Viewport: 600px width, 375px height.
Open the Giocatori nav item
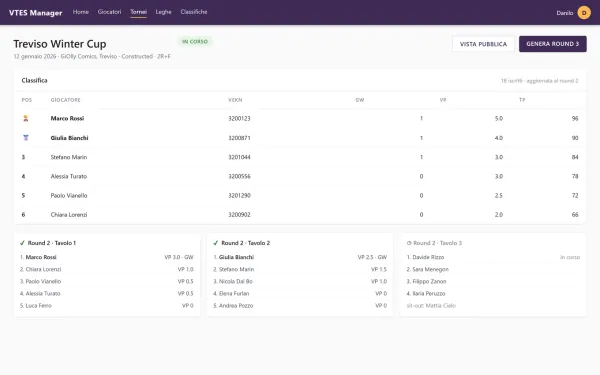(x=109, y=12)
